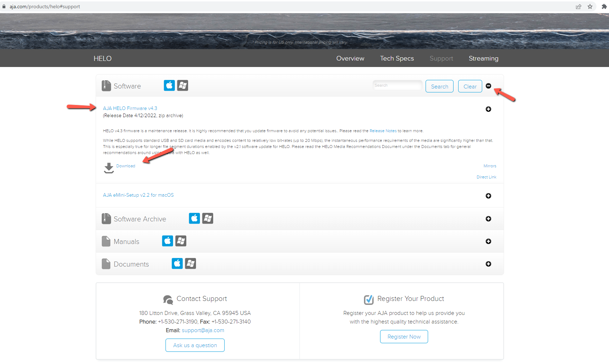This screenshot has width=609, height=364.
Task: Open the Release Notes link
Action: [x=383, y=131]
